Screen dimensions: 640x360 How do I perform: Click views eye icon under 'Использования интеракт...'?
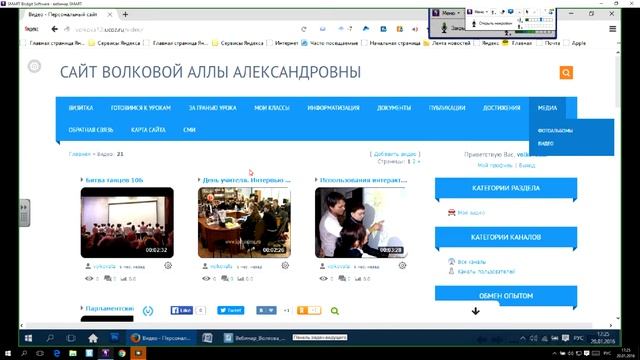tap(323, 279)
